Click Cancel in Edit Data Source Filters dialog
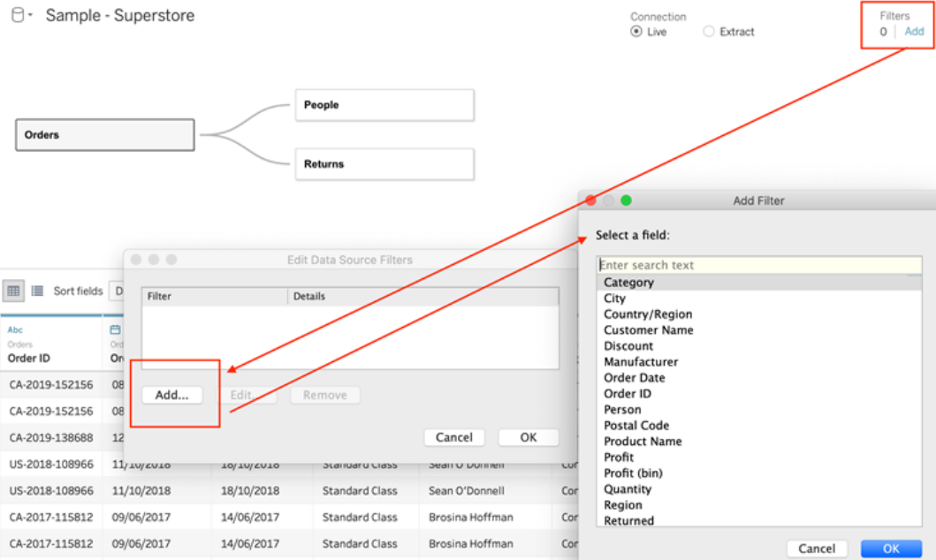The image size is (936, 560). tap(454, 437)
